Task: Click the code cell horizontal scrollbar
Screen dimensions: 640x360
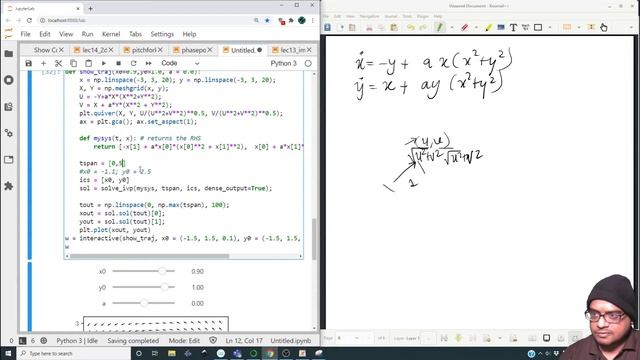Action: 149,256
